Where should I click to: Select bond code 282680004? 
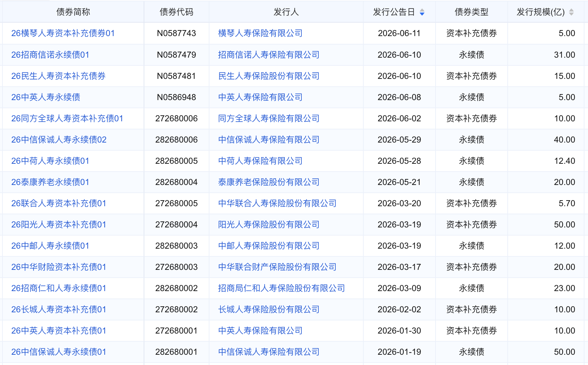tap(177, 182)
